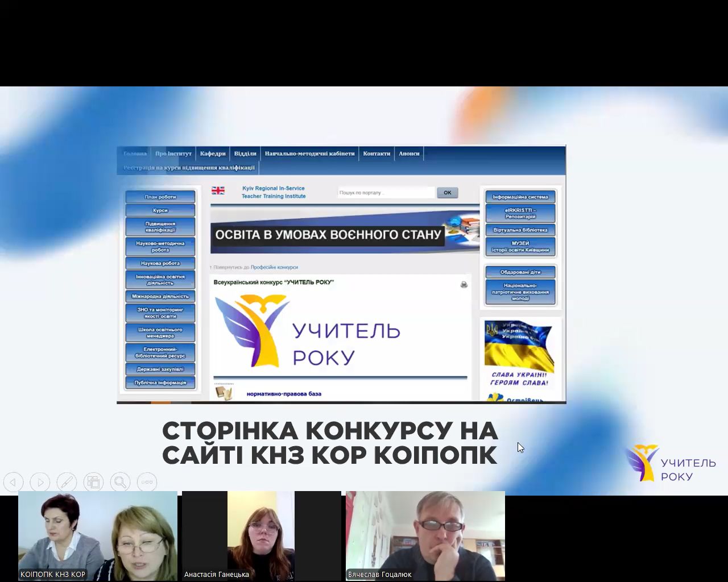Show all slides grid icon
This screenshot has height=582, width=728.
tap(93, 482)
